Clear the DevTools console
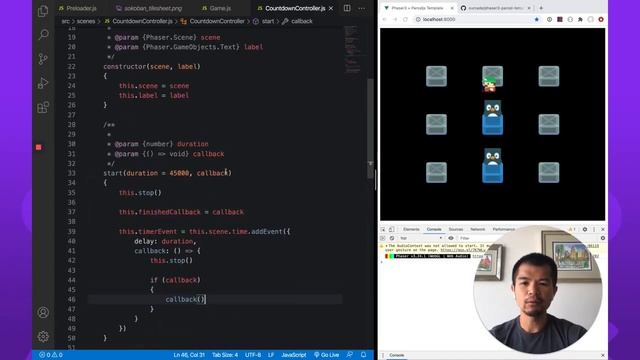The image size is (640, 360). 392,238
